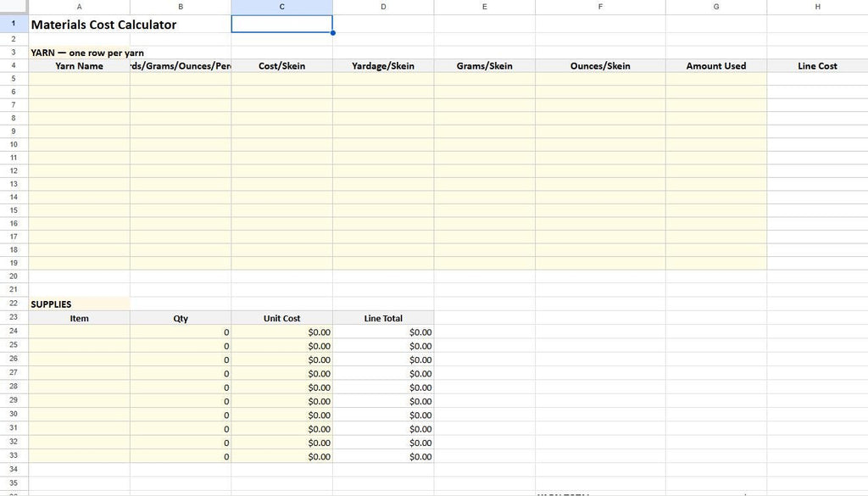Select column D header
The image size is (868, 496).
pos(383,7)
